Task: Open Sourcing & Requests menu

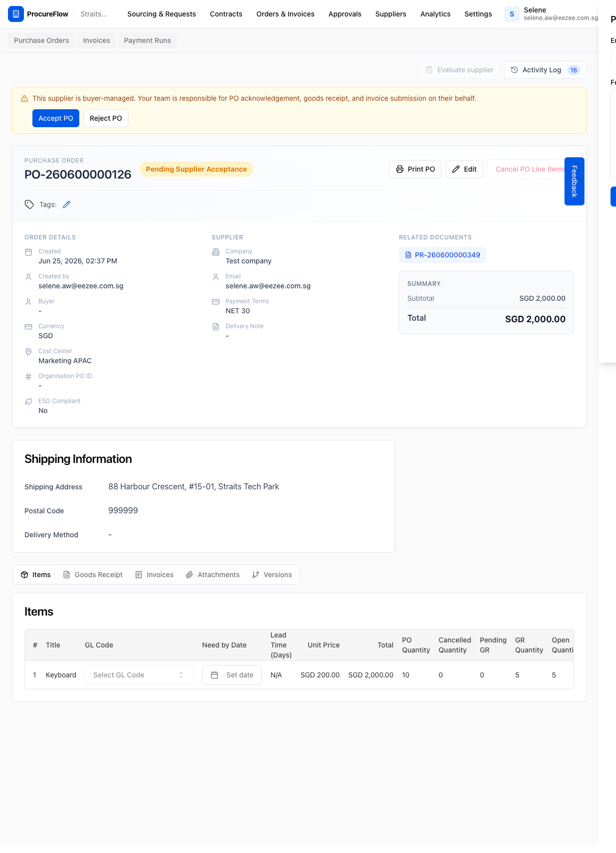Action: tap(162, 14)
